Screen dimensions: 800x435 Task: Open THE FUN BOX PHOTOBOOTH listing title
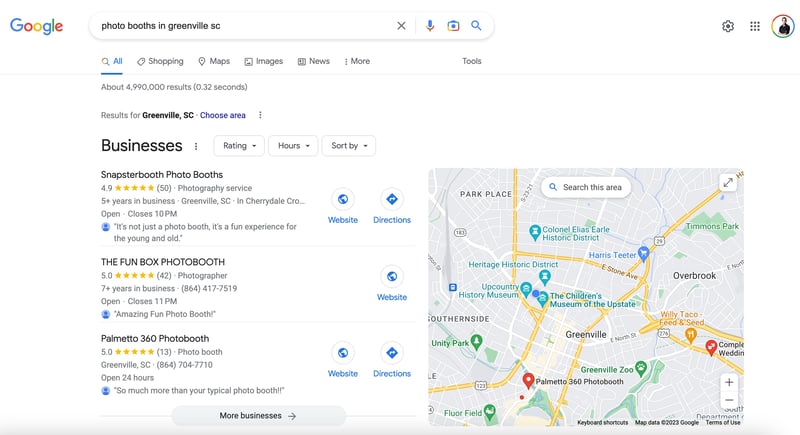coord(163,262)
